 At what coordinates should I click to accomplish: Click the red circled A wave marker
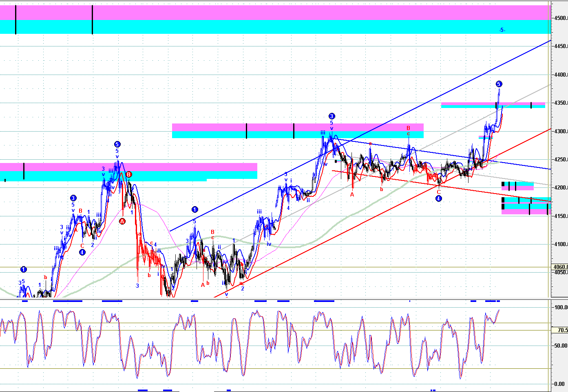click(x=122, y=221)
